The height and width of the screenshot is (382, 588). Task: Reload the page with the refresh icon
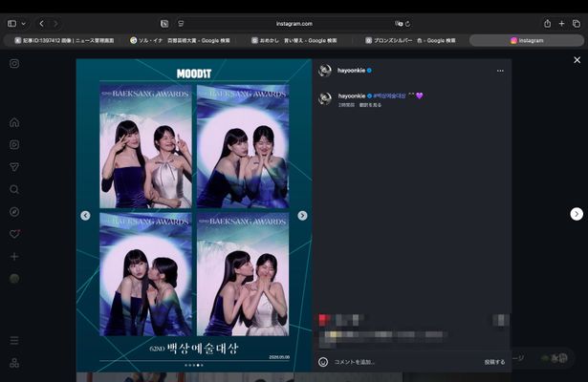click(x=408, y=24)
